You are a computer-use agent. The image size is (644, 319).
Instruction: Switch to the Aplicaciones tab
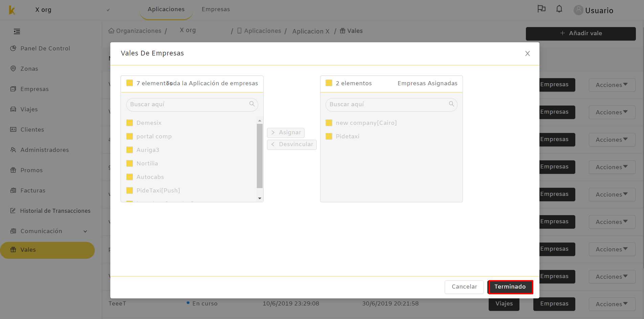click(x=166, y=9)
